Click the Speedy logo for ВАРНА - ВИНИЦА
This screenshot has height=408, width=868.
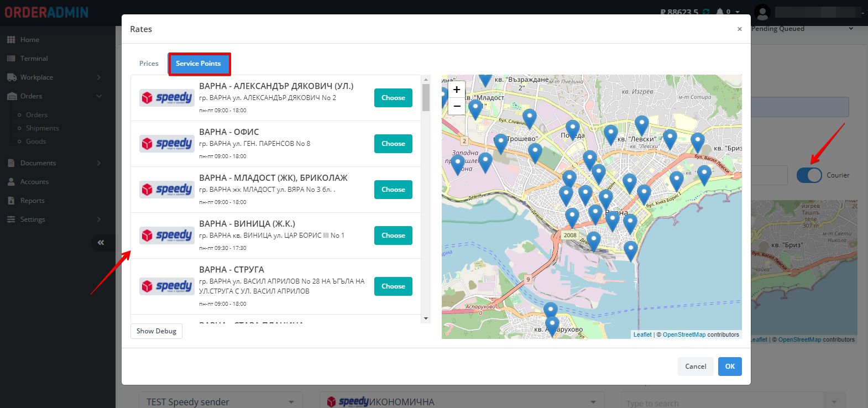point(166,236)
